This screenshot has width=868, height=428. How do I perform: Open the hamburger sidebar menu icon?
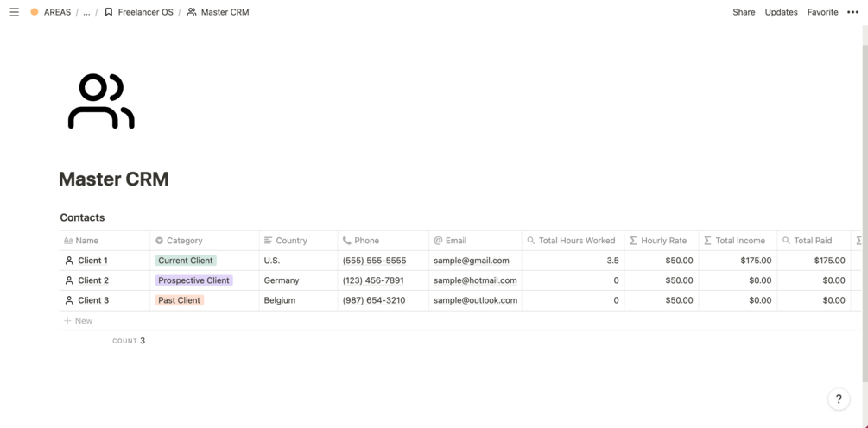(14, 12)
